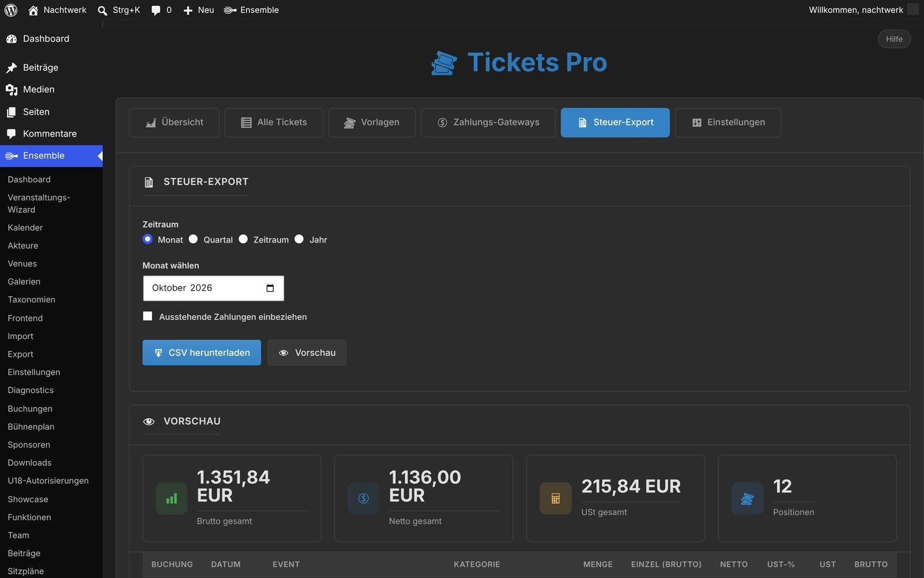924x578 pixels.
Task: Select the Monat radio option
Action: [148, 239]
